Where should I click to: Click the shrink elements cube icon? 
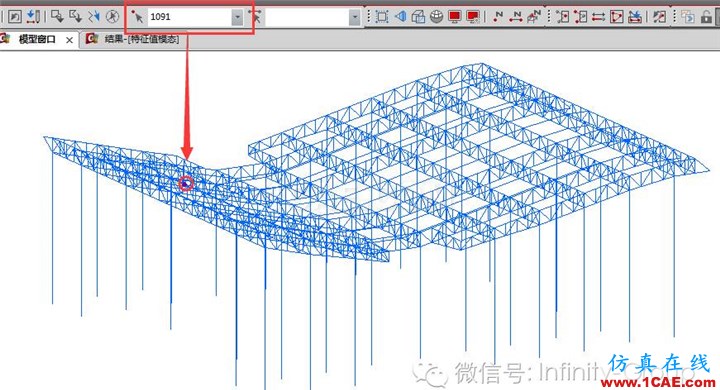(x=418, y=17)
